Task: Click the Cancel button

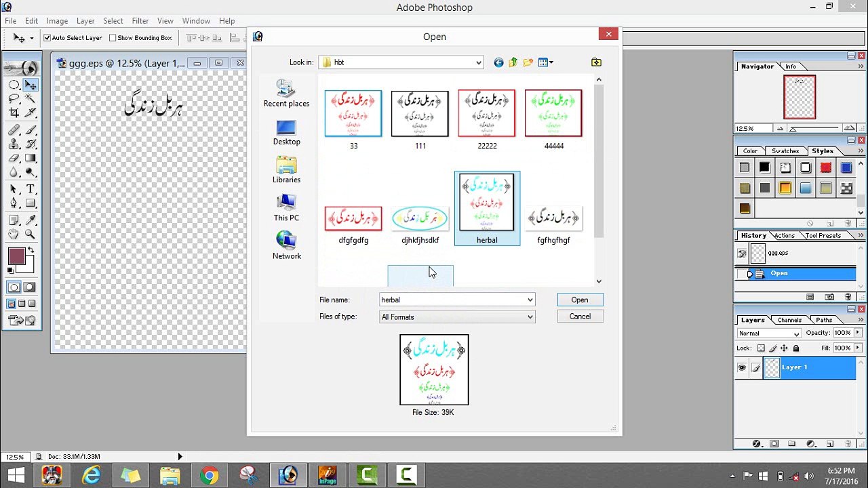Action: pos(580,317)
